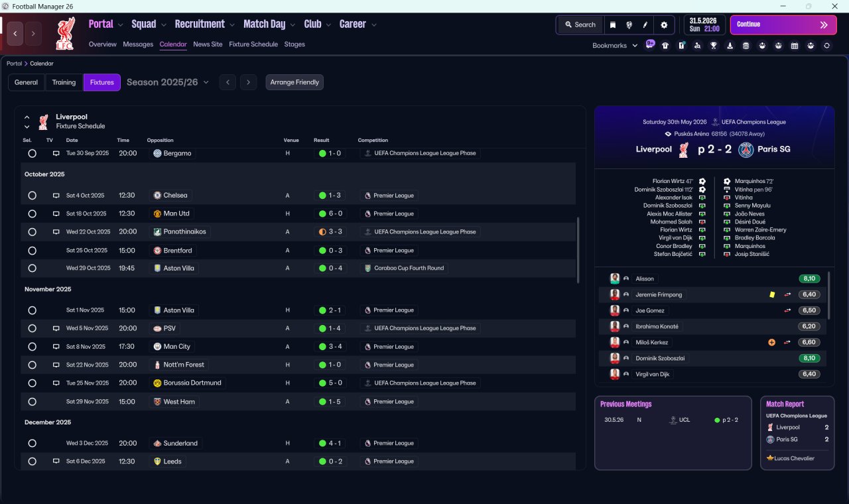
Task: Open the Stages sub-tab
Action: [294, 44]
